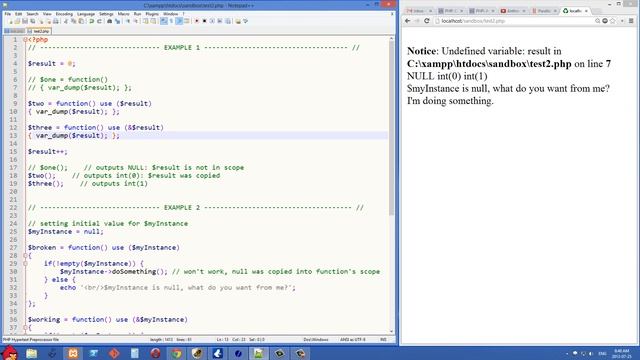
Task: Open the Chrome hamburger menu
Action: click(631, 21)
